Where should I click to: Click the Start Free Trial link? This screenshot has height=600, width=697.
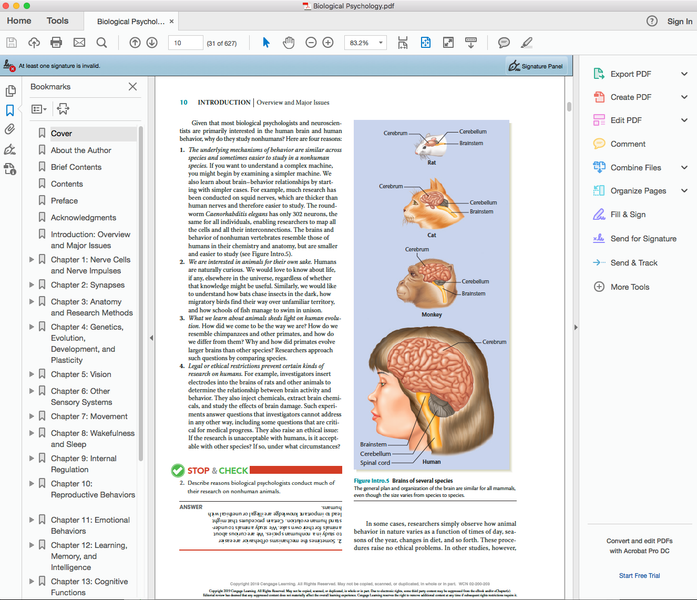tap(639, 576)
